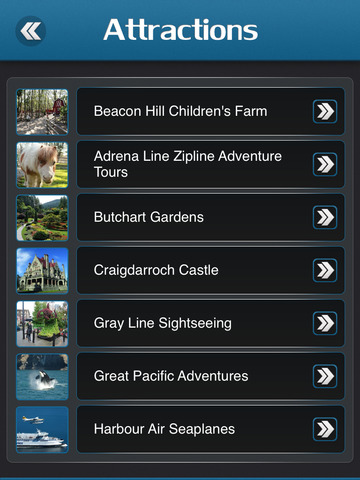This screenshot has width=360, height=480.
Task: Select the Butchart Gardens list item
Action: (211, 217)
